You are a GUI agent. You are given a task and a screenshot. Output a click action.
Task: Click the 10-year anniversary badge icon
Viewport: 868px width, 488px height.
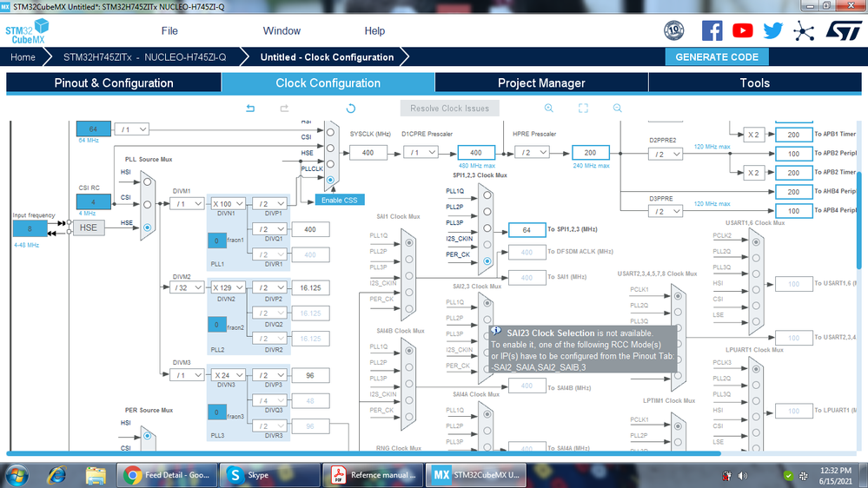673,30
